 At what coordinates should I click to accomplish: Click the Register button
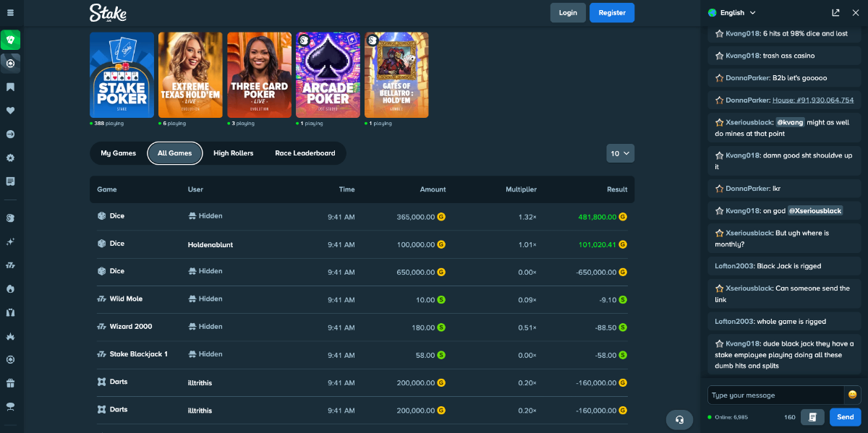coord(612,12)
